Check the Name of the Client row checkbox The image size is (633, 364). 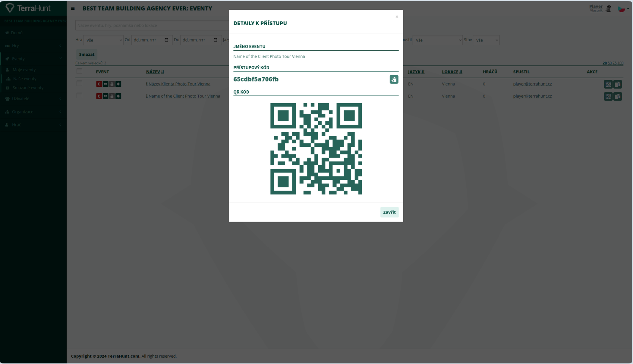pos(79,95)
